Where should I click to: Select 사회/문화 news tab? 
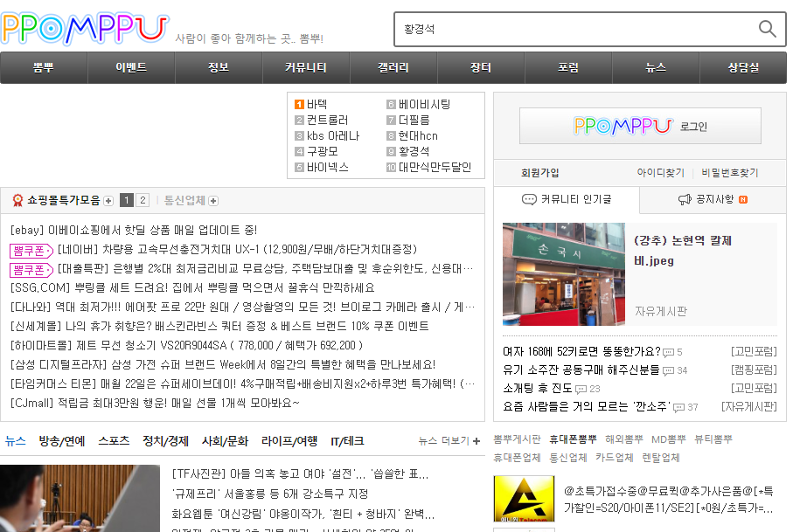tap(225, 441)
